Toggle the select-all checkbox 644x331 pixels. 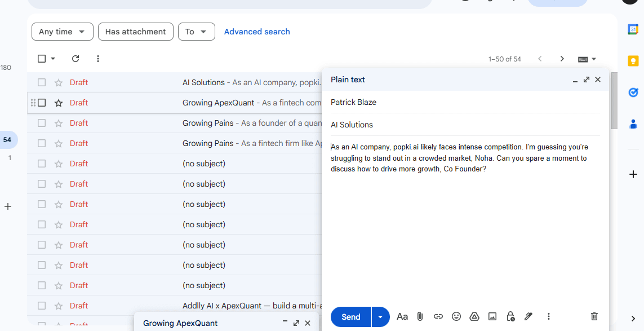coord(42,59)
